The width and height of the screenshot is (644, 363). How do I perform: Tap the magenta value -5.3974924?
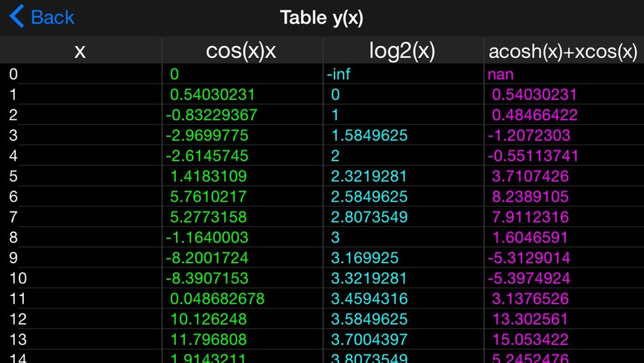(529, 279)
